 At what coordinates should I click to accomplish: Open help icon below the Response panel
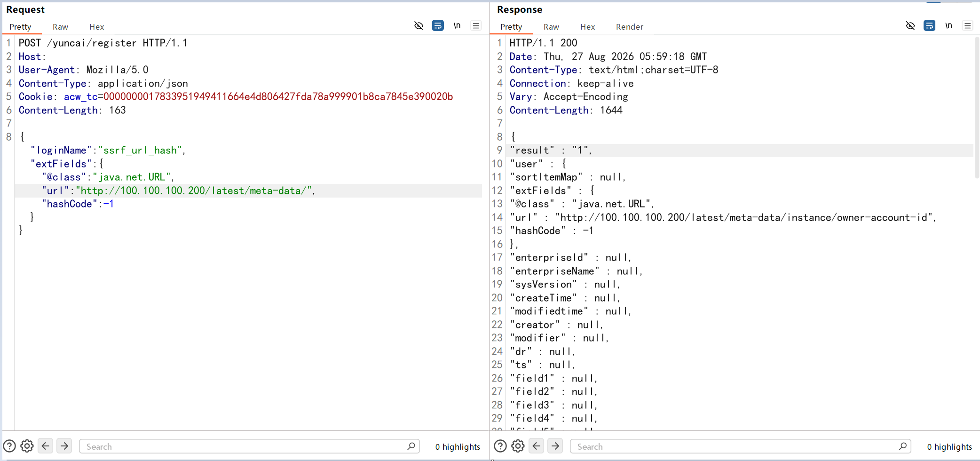[500, 446]
